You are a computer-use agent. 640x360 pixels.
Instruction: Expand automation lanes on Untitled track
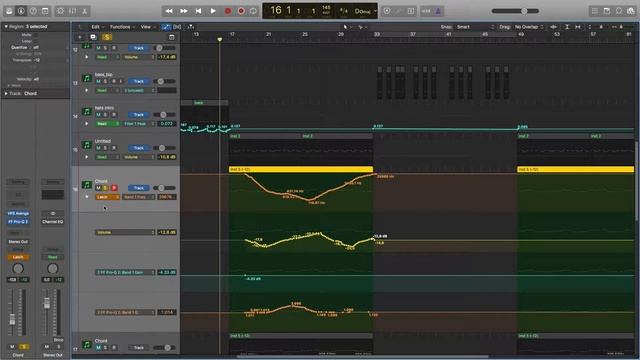(x=87, y=157)
